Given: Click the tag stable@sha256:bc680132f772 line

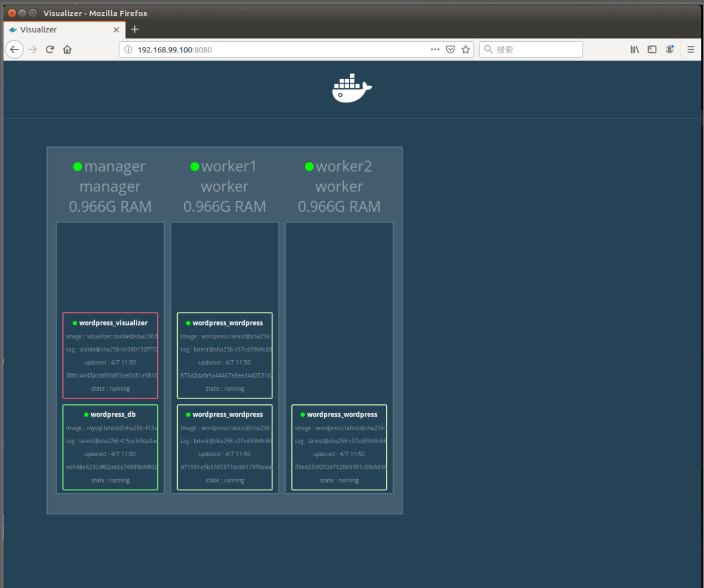Looking at the screenshot, I should point(112,349).
